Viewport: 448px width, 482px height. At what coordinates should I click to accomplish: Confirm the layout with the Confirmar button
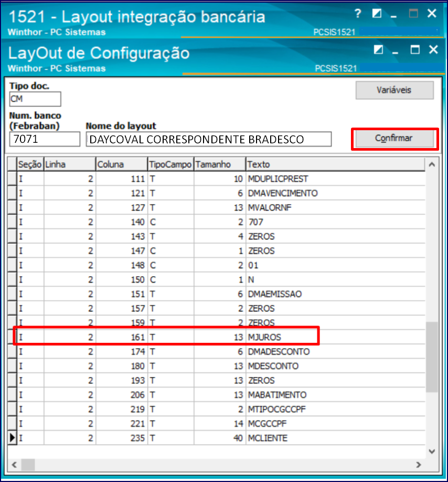pos(394,139)
